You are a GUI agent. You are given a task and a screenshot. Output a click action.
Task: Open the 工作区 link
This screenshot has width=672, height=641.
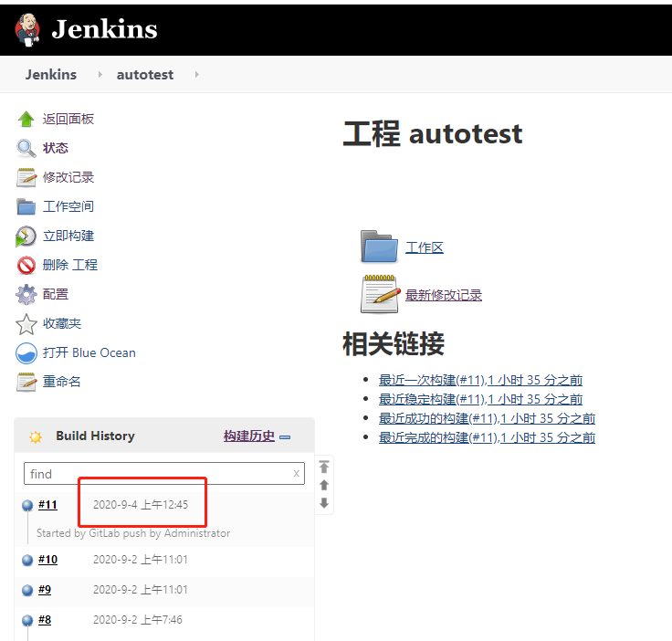point(425,247)
